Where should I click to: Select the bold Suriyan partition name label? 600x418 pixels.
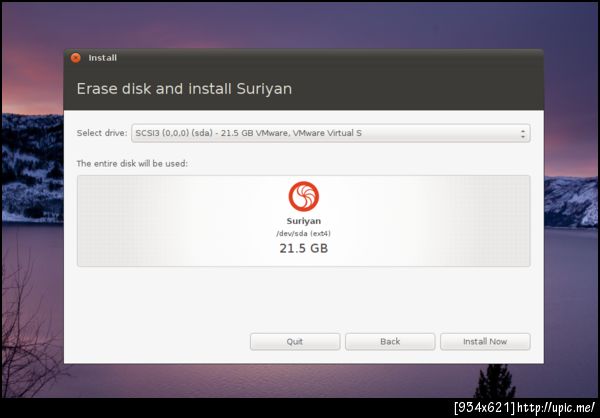[303, 221]
